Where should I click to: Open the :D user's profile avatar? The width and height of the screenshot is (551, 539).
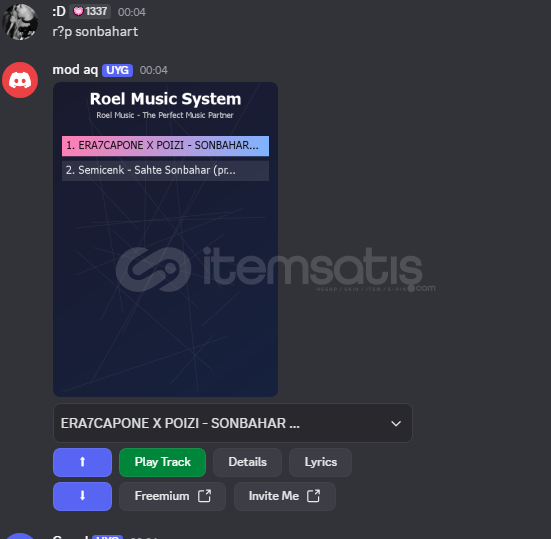click(x=20, y=22)
